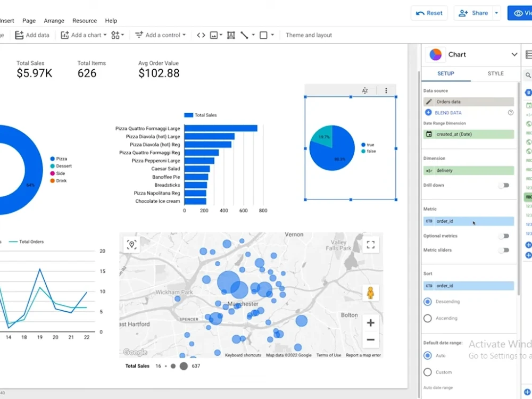Enter fullscreen on the map chart
This screenshot has width=532, height=399.
click(x=371, y=245)
